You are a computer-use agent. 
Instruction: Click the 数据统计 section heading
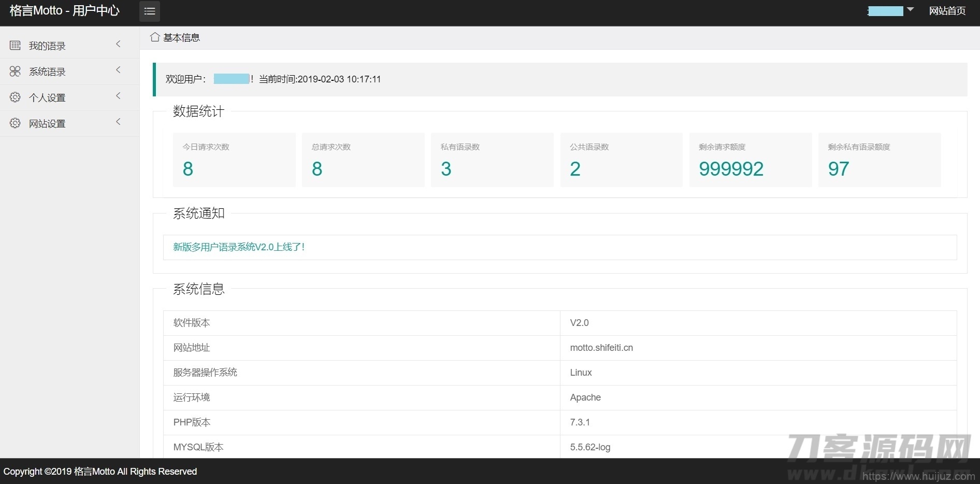[x=198, y=111]
